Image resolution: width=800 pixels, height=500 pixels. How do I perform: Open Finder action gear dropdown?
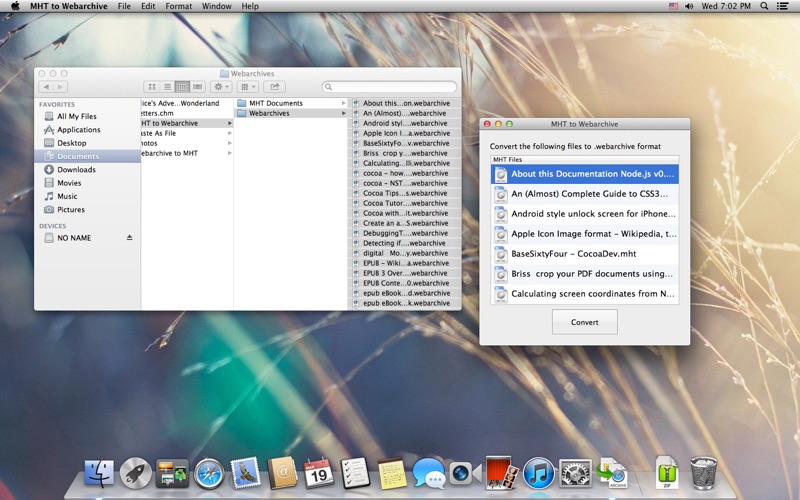pyautogui.click(x=221, y=87)
